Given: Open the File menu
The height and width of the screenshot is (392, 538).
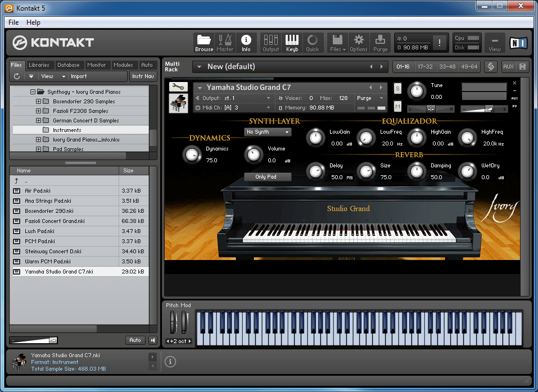Looking at the screenshot, I should (13, 22).
